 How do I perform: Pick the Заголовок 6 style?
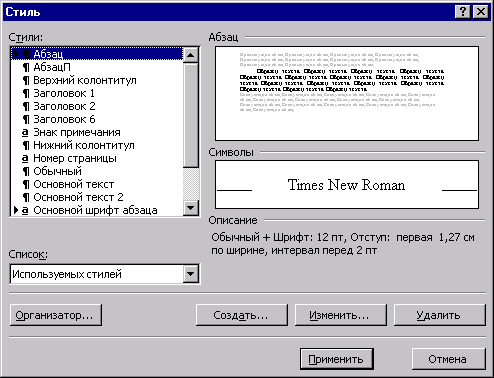pos(97,119)
